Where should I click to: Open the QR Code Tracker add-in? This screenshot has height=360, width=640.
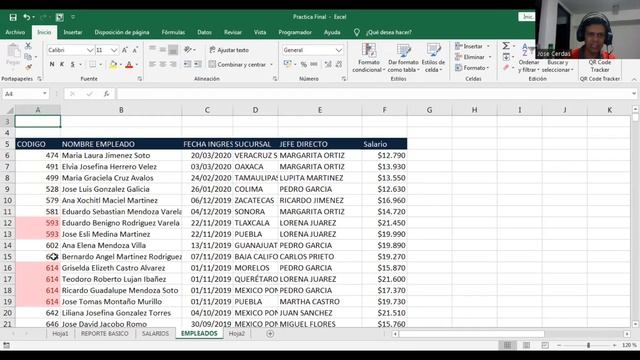600,66
